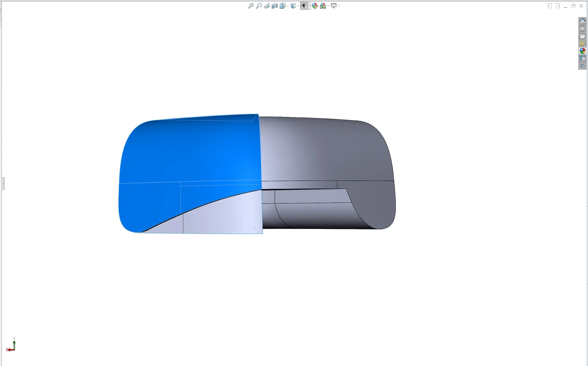This screenshot has height=366, width=588.
Task: Toggle Hide/Show Items eye button
Action: 304,6
